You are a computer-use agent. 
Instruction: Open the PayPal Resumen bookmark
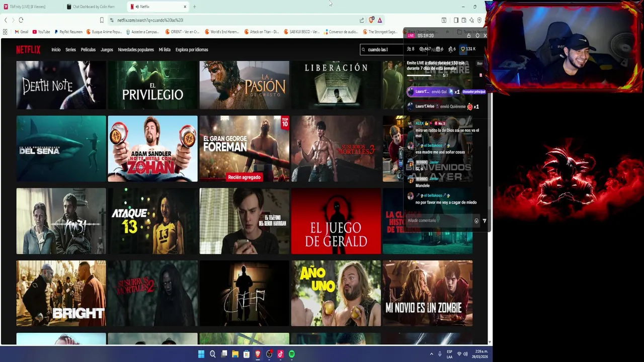(x=68, y=32)
